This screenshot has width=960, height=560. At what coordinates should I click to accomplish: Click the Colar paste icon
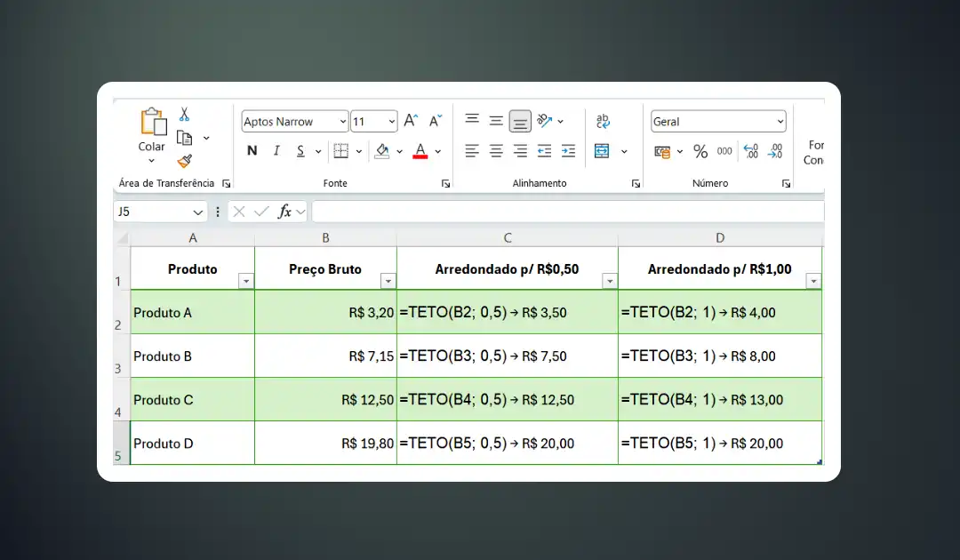153,121
